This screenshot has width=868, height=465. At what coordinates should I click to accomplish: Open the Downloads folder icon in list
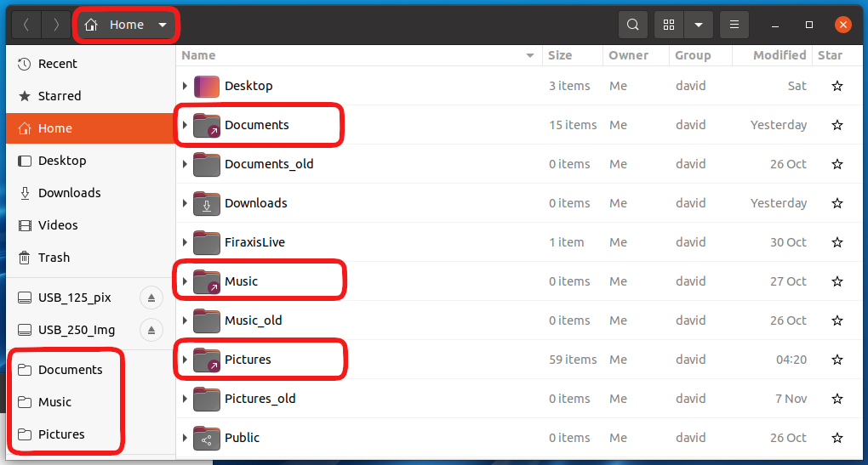[x=207, y=203]
